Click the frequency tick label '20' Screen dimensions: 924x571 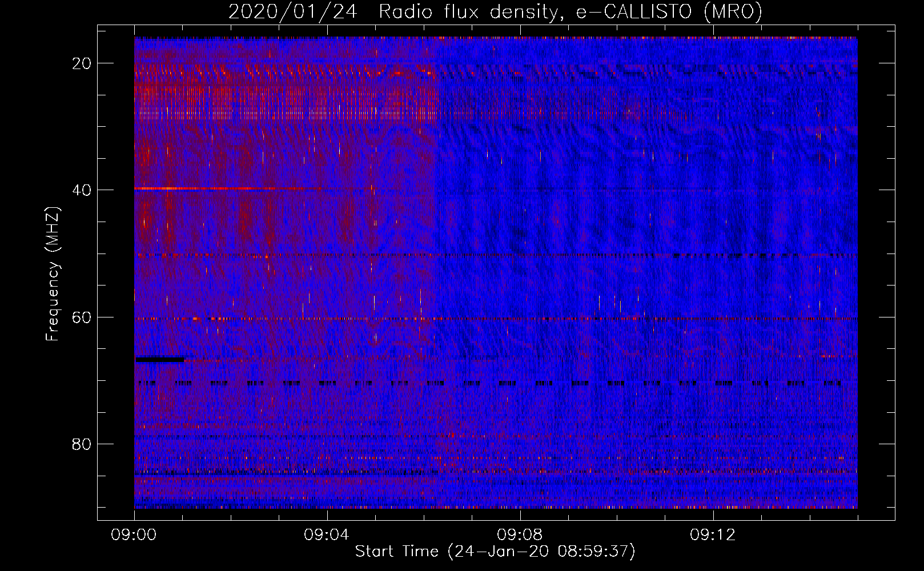(82, 63)
